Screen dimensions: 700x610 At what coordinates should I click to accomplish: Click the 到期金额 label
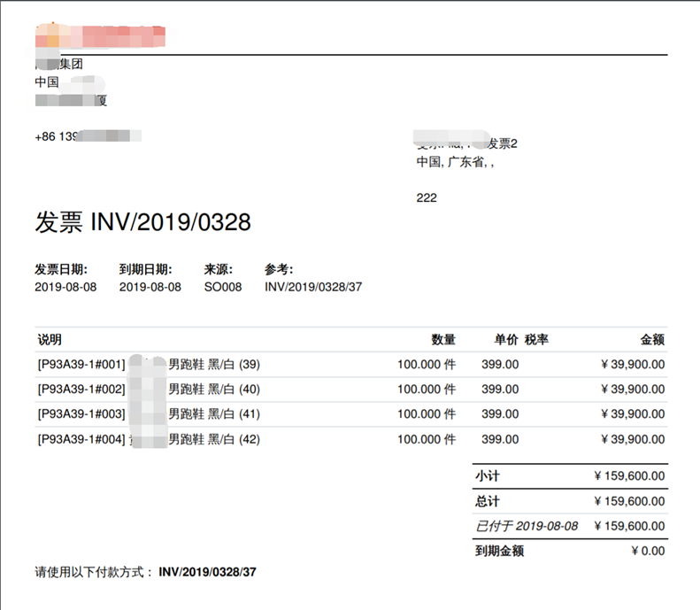[x=499, y=551]
